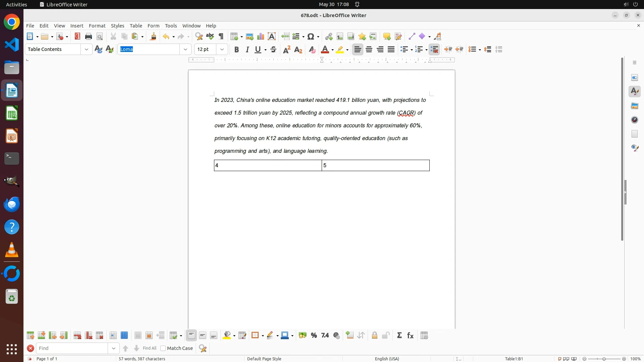Open highlighting color dropdown arrow
Screen dimensions: 644x362
(x=347, y=50)
